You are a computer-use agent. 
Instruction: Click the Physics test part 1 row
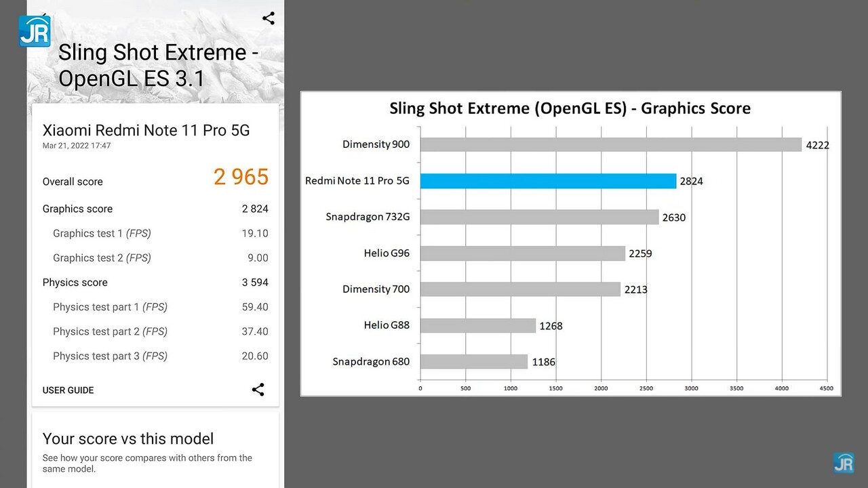(155, 307)
